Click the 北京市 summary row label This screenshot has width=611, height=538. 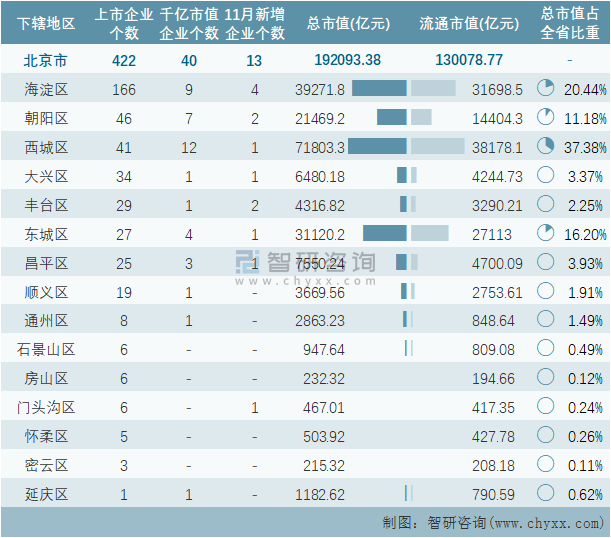pyautogui.click(x=47, y=60)
